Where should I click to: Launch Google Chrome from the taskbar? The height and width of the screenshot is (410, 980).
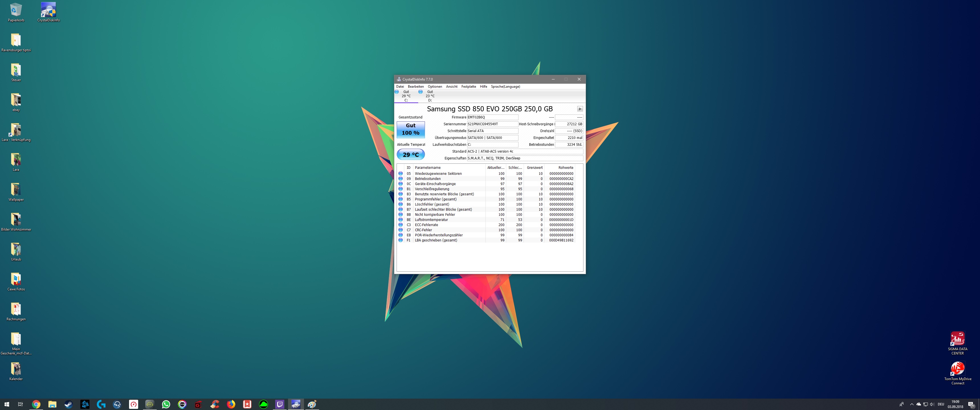point(36,404)
